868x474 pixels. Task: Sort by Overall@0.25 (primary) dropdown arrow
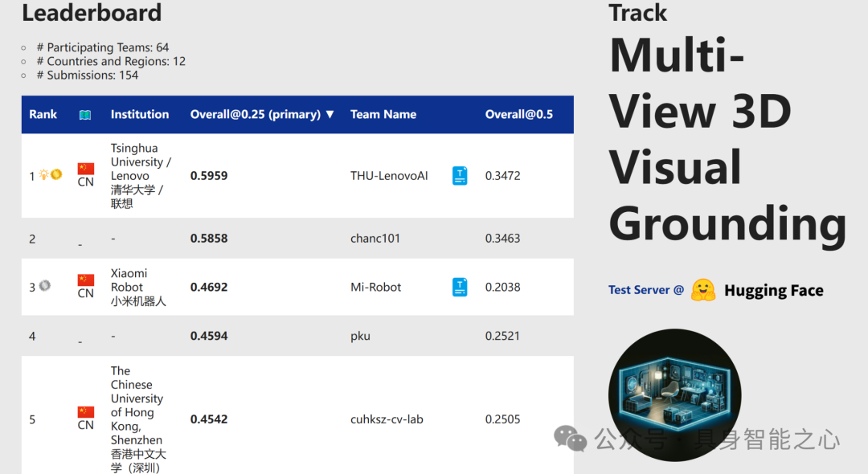click(x=330, y=115)
